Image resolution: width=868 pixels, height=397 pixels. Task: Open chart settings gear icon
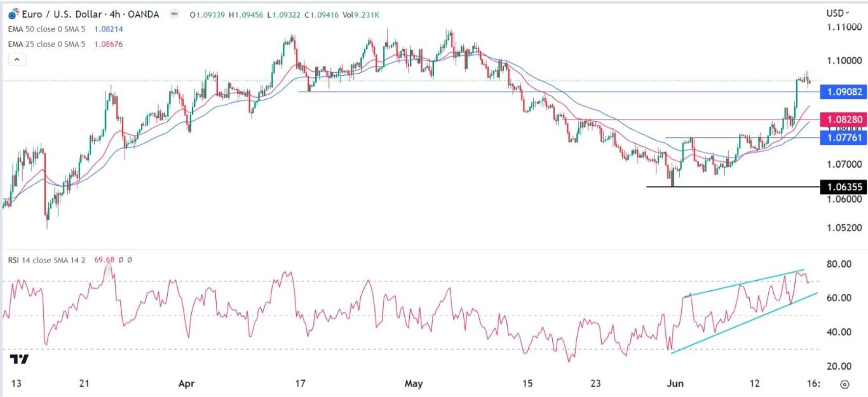[x=845, y=384]
